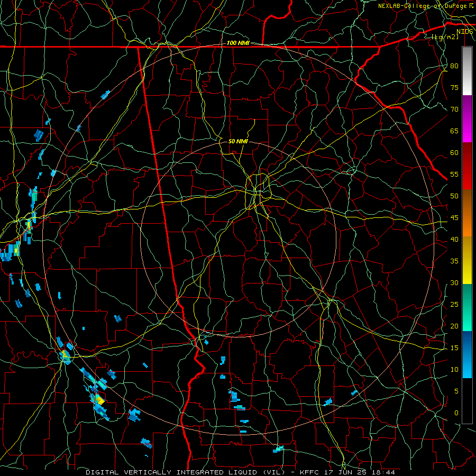Viewport: 476px width, 476px height.
Task: Click the 50 value on the scale
Action: (x=454, y=196)
